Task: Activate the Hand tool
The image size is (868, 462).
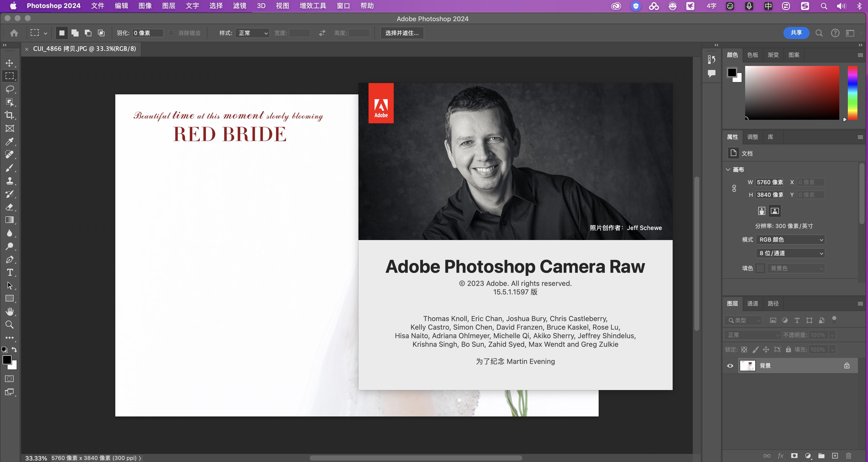Action: tap(9, 312)
